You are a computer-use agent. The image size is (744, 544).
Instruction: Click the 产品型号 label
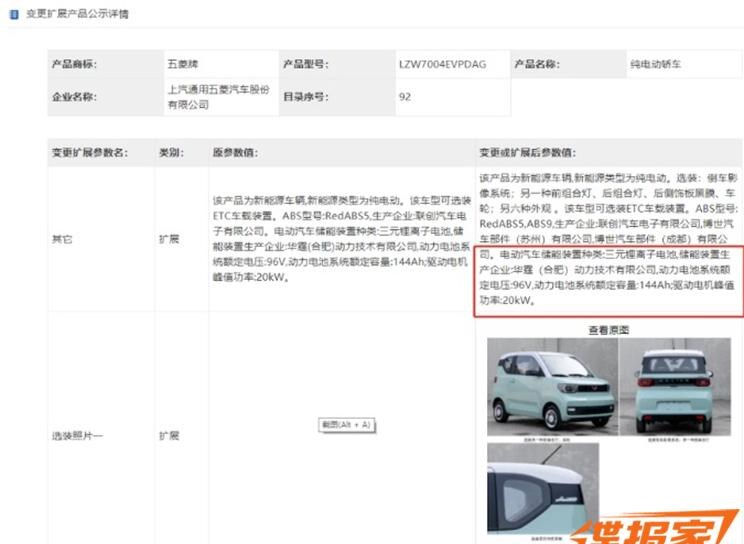pos(306,64)
